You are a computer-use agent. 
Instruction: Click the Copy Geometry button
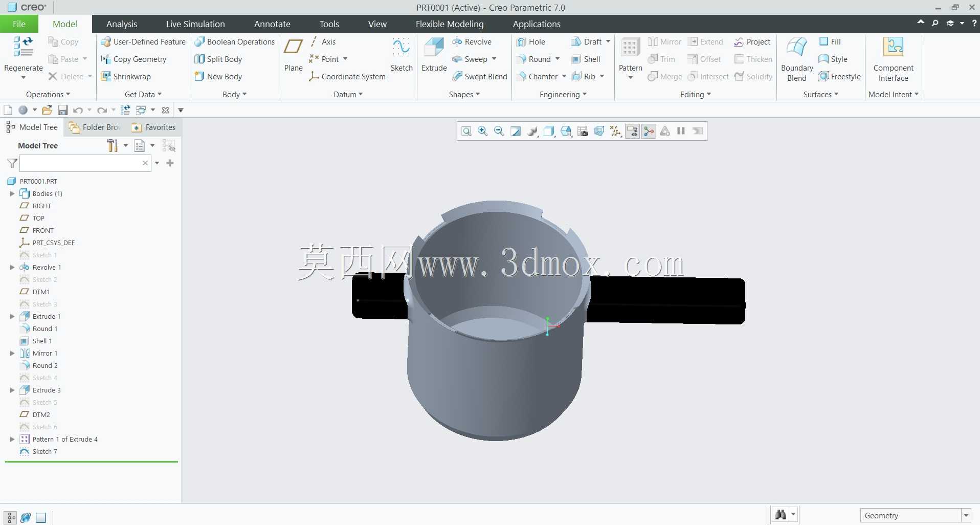click(x=133, y=59)
